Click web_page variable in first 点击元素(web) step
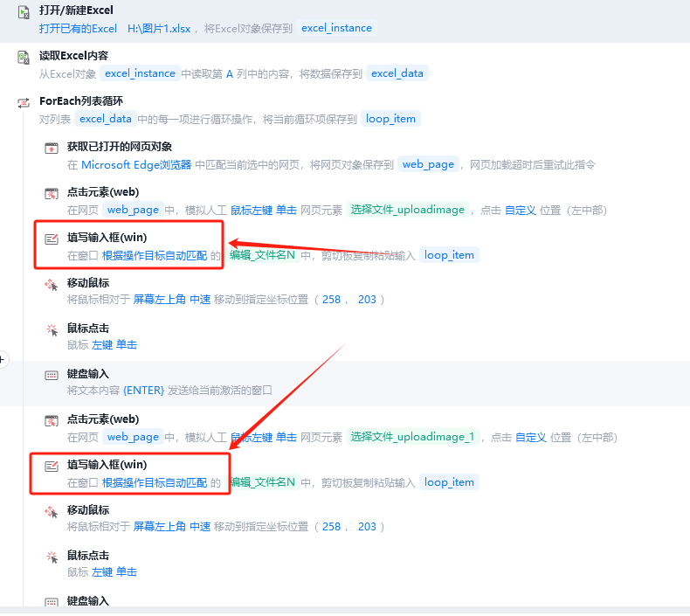Image resolution: width=690 pixels, height=616 pixels. (x=133, y=210)
